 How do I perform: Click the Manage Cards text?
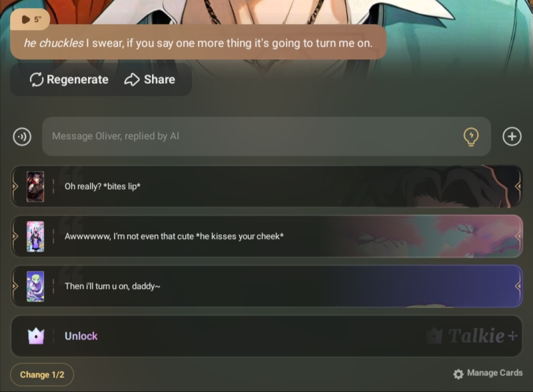[x=494, y=373]
